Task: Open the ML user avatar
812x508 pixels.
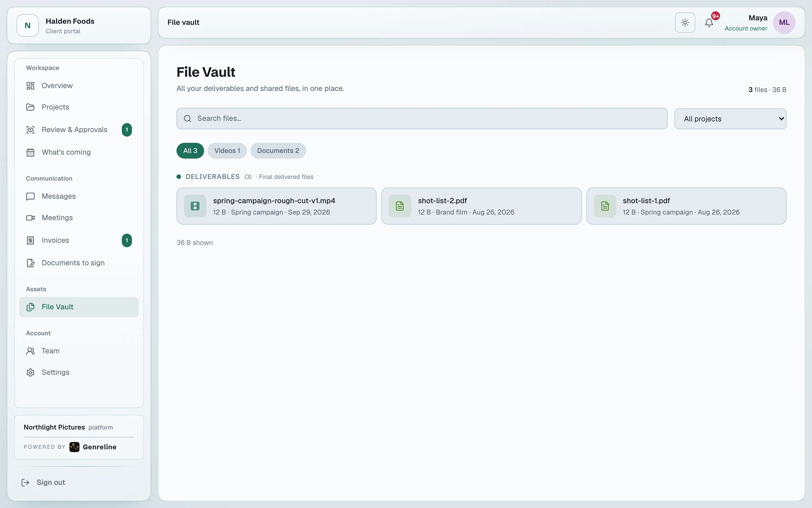Action: (784, 23)
